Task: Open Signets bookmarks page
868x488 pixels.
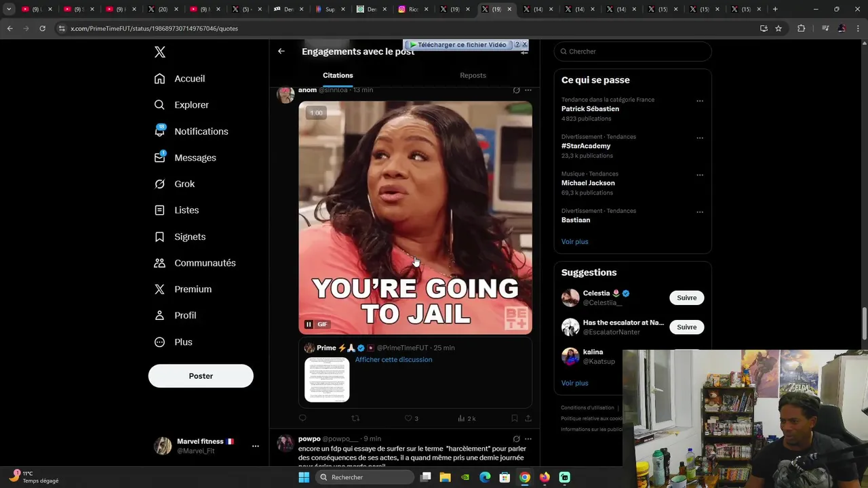Action: 180,237
